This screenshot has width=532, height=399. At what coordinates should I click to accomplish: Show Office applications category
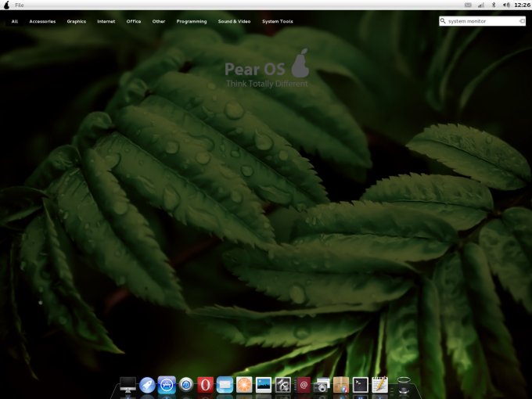(x=134, y=21)
